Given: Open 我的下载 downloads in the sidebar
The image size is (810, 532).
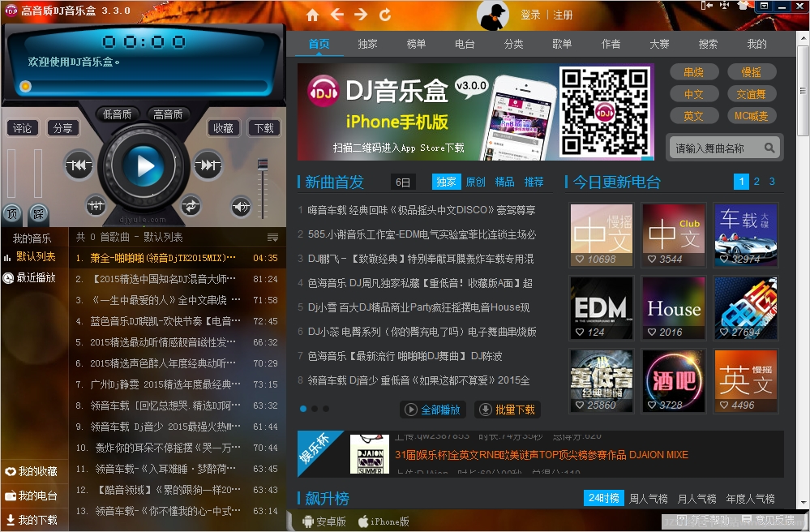Looking at the screenshot, I should click(x=32, y=520).
